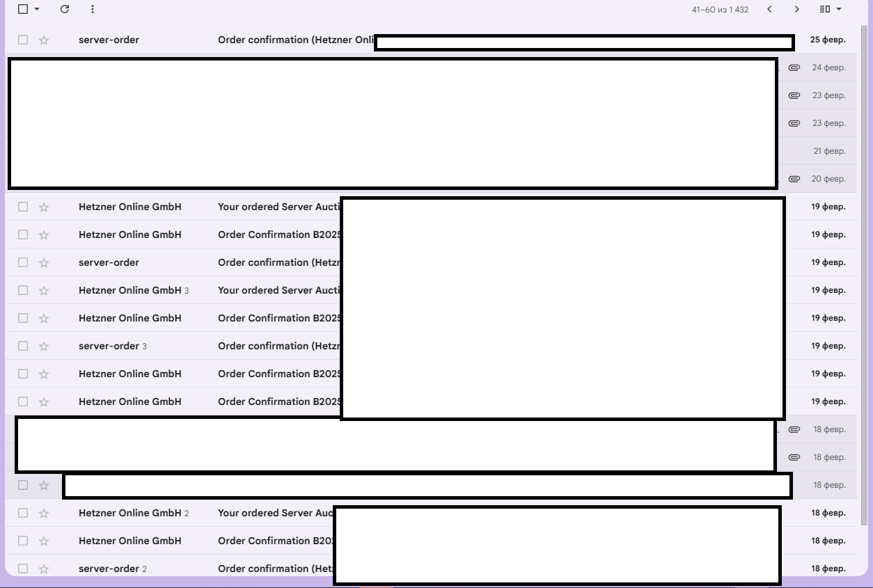Open the server-order 3 Order confirmation thread
Image resolution: width=873 pixels, height=588 pixels.
278,346
